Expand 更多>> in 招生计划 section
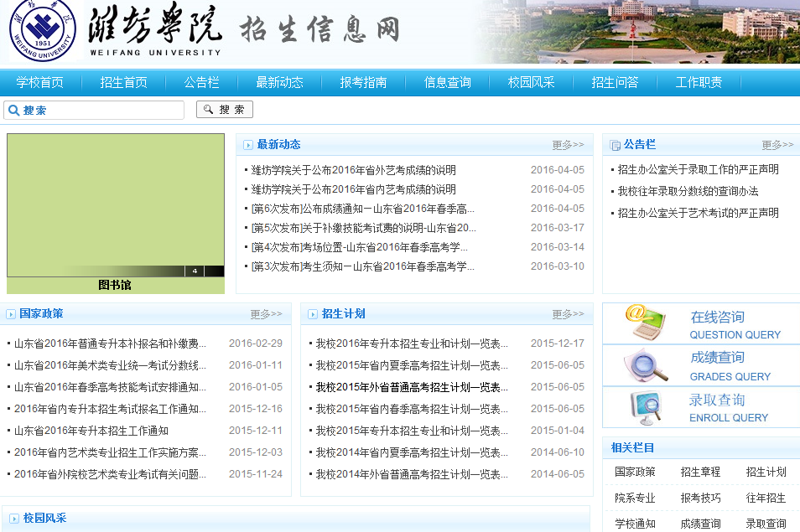Viewport: 800px width, 532px height. [x=568, y=314]
